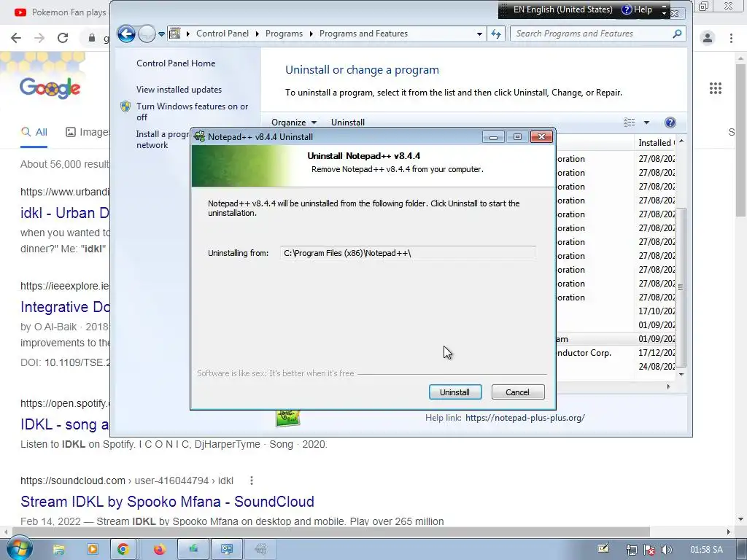Open Firefox from the taskbar

[159, 550]
